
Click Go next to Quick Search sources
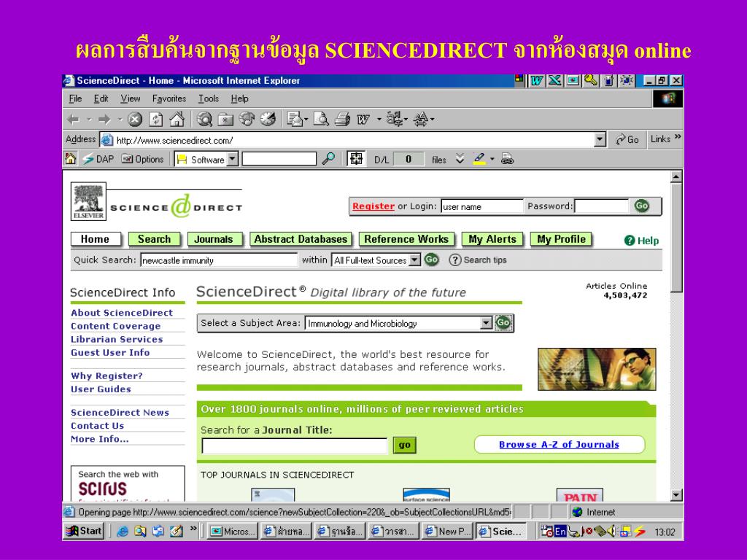(432, 260)
